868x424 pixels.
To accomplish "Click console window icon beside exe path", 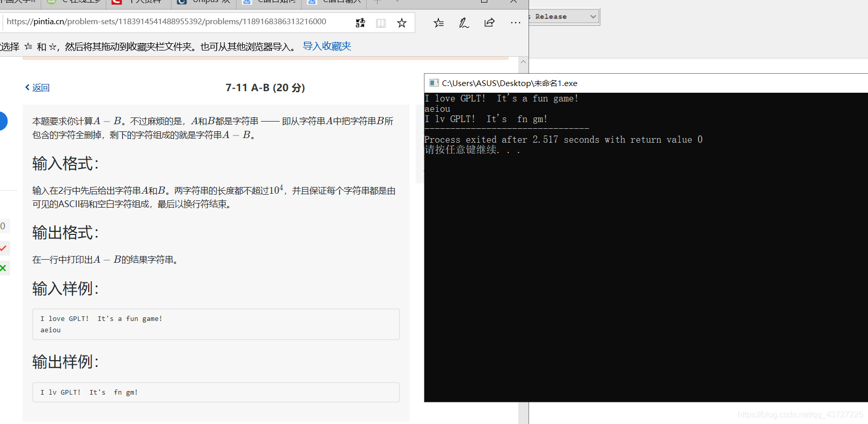I will (x=434, y=83).
